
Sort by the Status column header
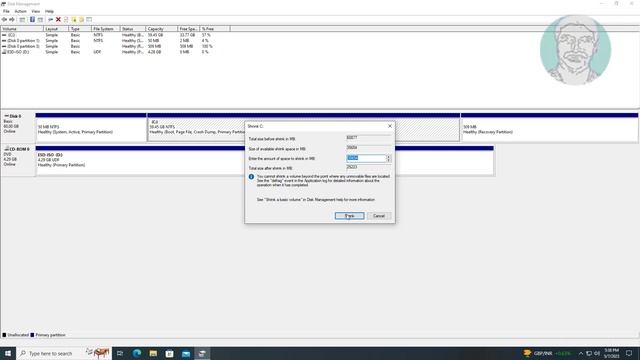coord(133,29)
